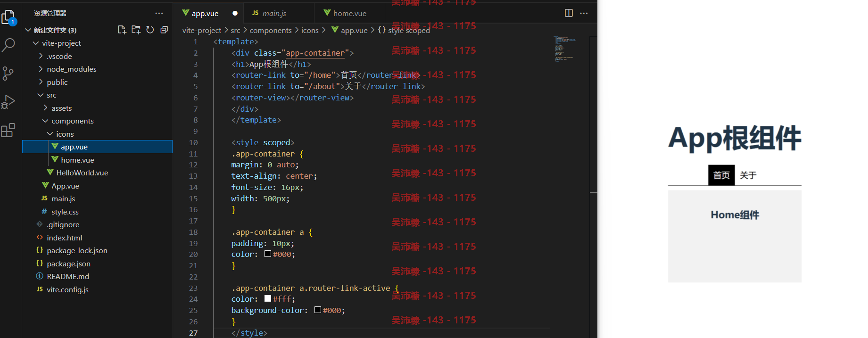Select app.vue in the icons folder
The width and height of the screenshot is (868, 338).
(98, 147)
